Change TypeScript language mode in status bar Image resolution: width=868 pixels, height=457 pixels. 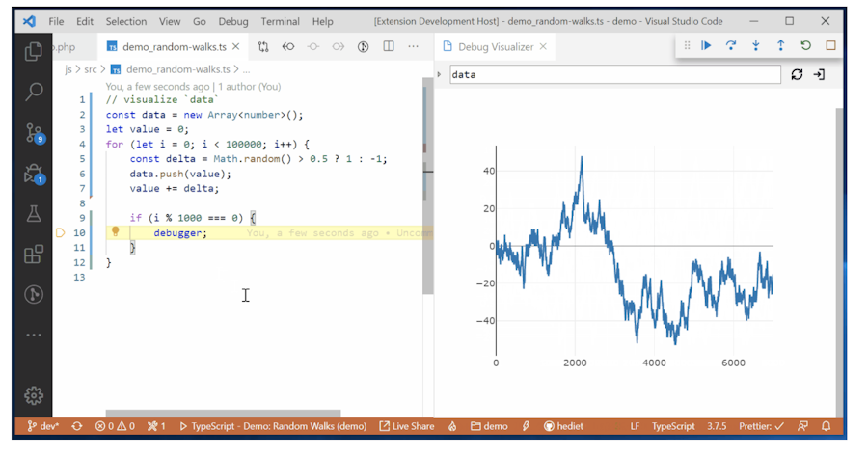tap(673, 426)
